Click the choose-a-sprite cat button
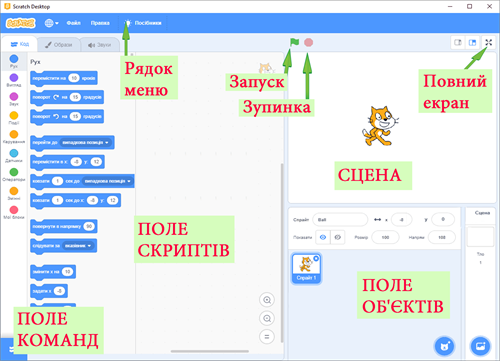Image resolution: width=500 pixels, height=361 pixels. click(445, 346)
